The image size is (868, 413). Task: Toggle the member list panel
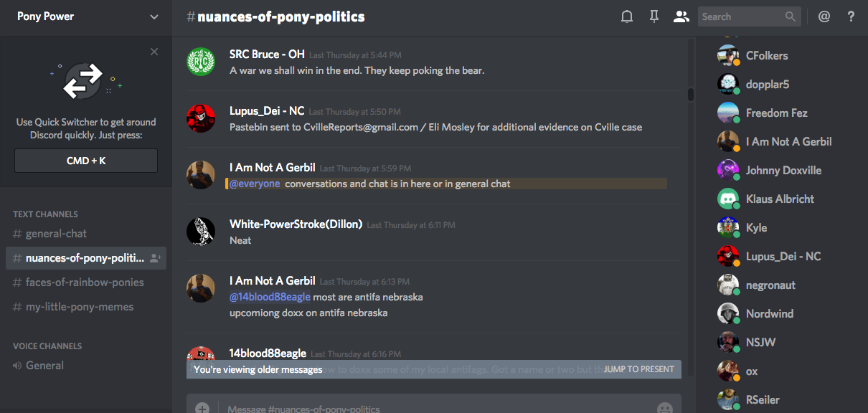[x=681, y=16]
